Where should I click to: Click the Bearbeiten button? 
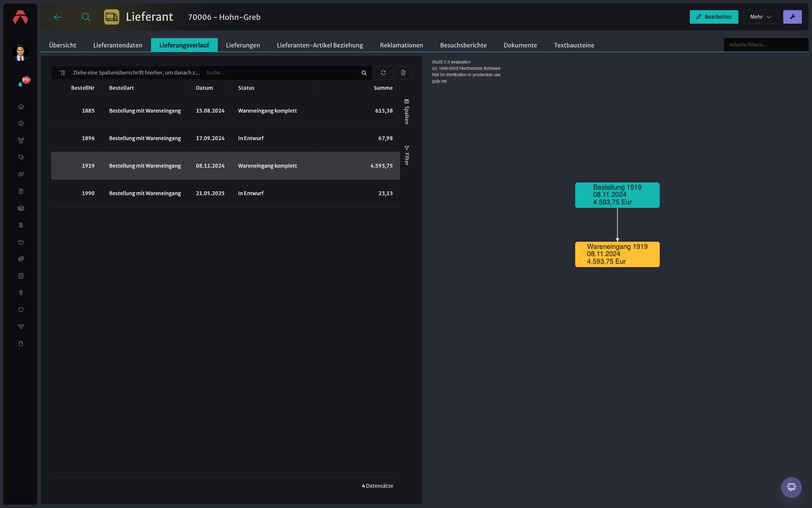click(714, 17)
